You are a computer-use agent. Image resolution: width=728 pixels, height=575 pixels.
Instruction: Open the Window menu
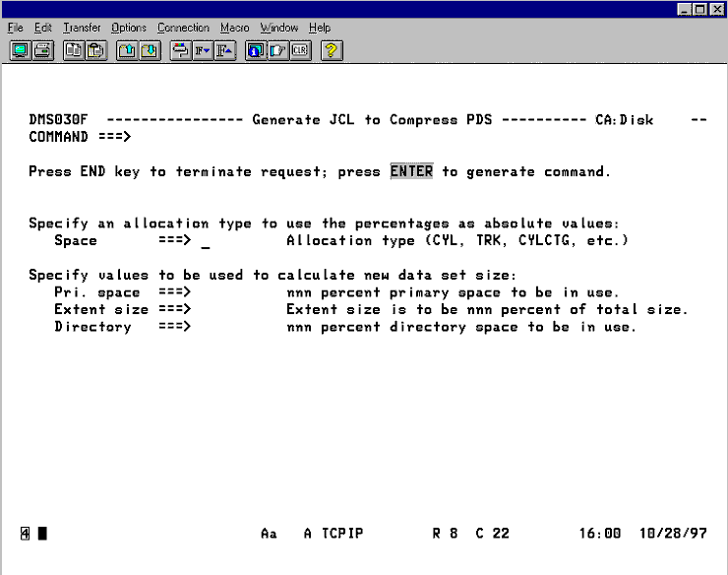pyautogui.click(x=279, y=28)
